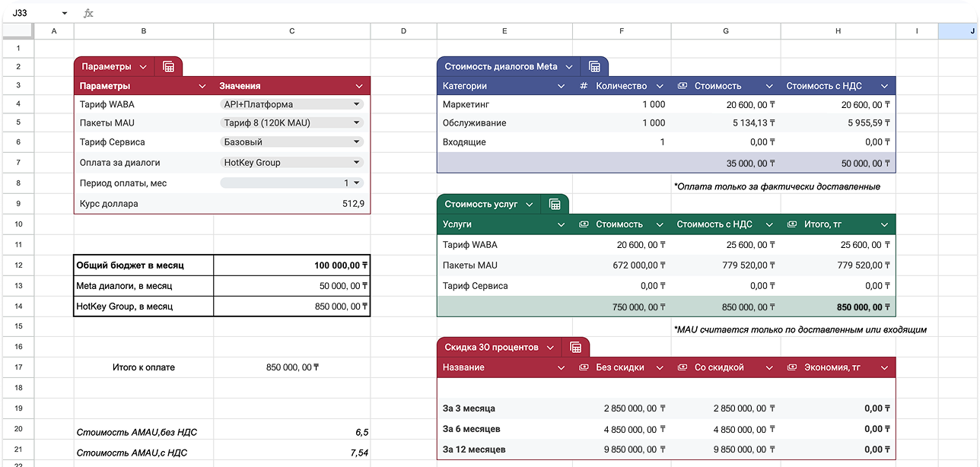Expand the Параметры table name menu
980x467 pixels.
click(143, 67)
